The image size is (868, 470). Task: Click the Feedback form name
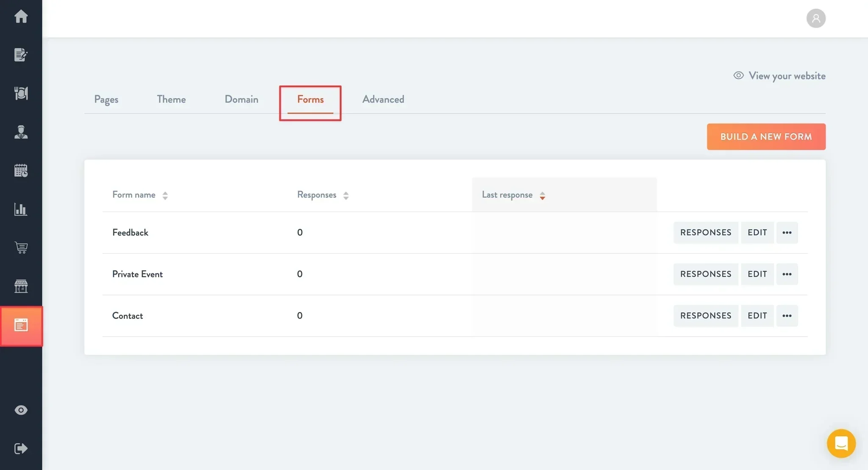(130, 232)
